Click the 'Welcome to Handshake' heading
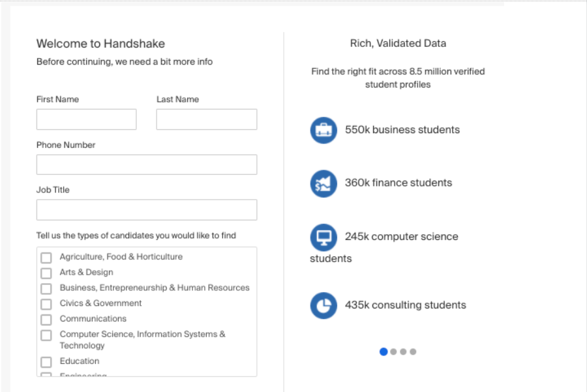 pyautogui.click(x=100, y=44)
